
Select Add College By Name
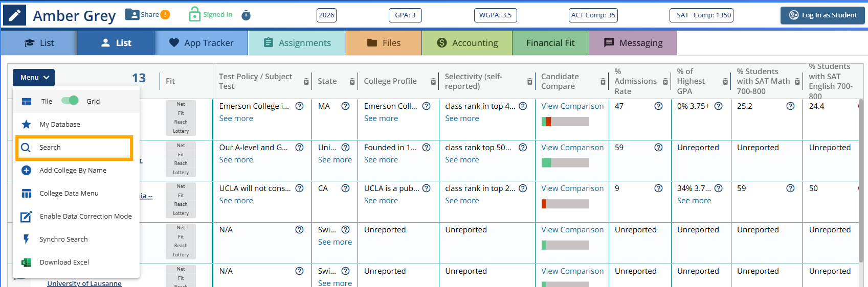[76, 170]
